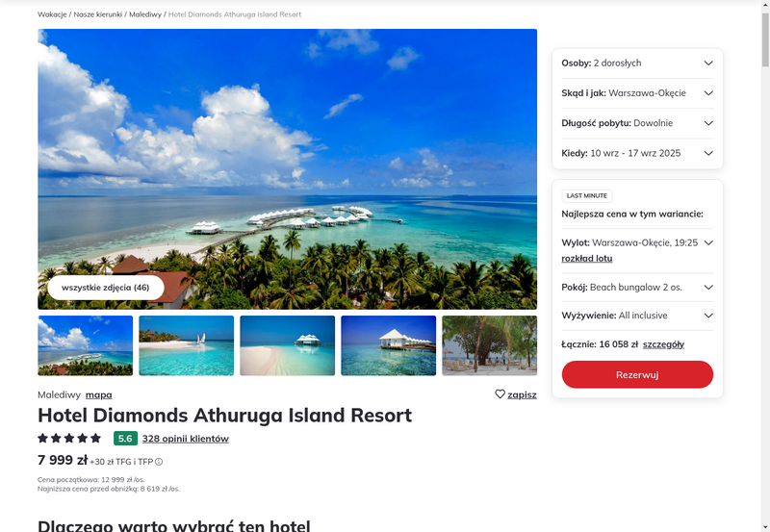This screenshot has width=770, height=532.
Task: Open the mapa link next to Malediwy
Action: coord(99,394)
